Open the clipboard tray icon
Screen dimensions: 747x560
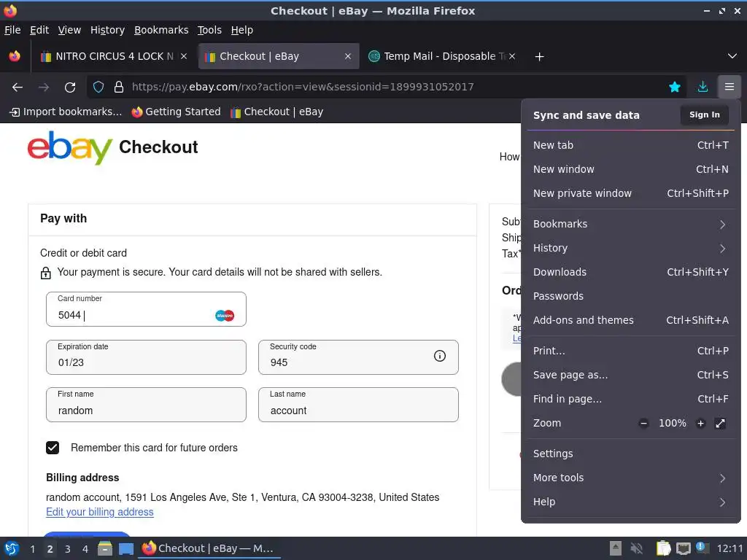(663, 548)
